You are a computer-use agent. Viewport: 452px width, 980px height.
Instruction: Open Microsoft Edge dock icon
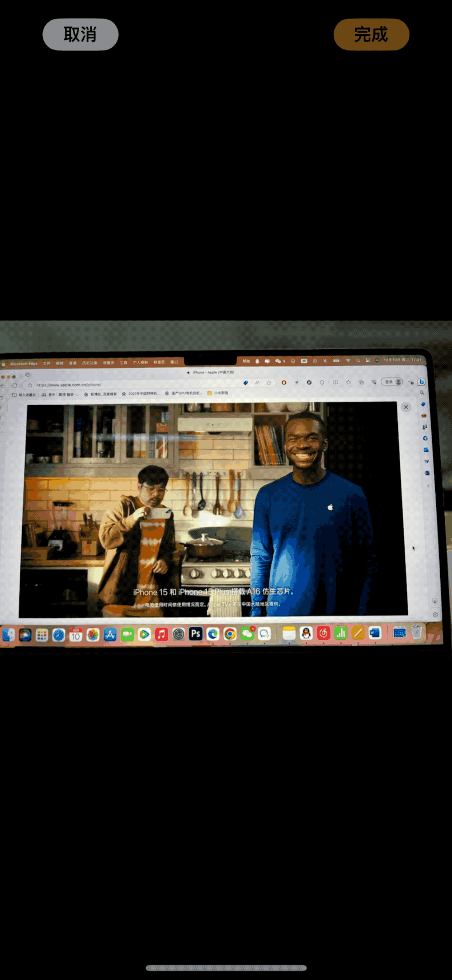[x=213, y=634]
